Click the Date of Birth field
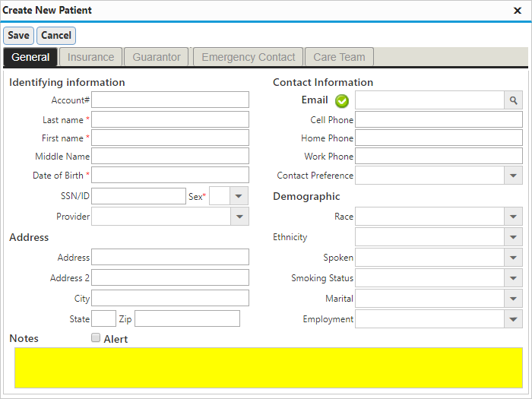 pyautogui.click(x=170, y=175)
